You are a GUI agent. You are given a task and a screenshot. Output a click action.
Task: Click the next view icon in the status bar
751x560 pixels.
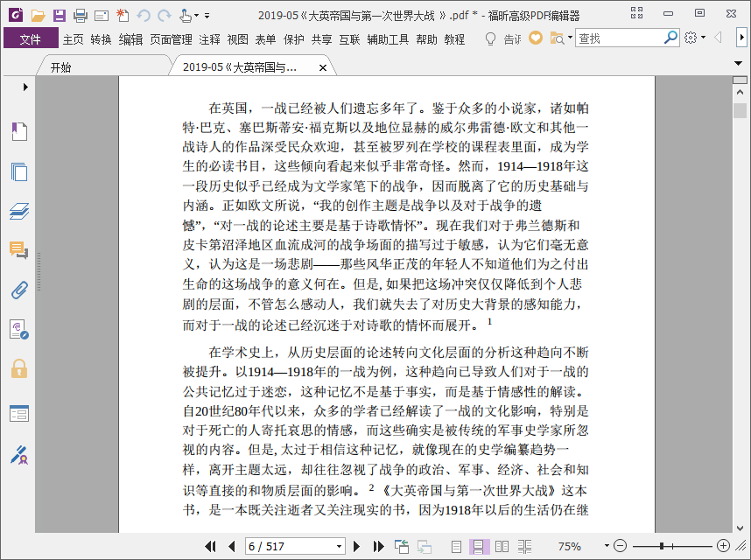(425, 546)
